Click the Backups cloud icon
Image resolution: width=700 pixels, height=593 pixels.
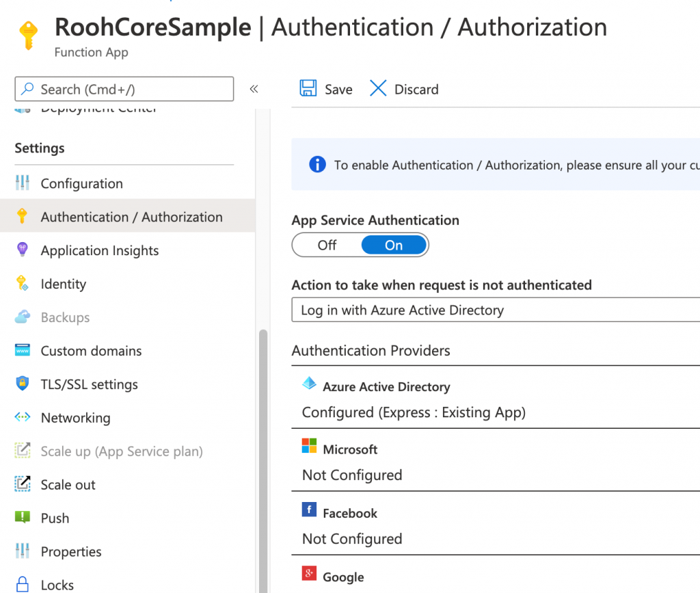coord(23,317)
